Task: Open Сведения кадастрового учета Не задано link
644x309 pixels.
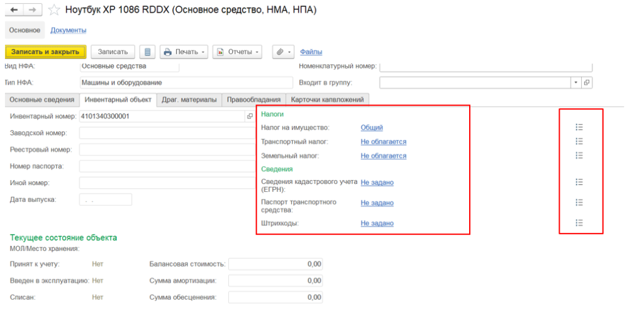Action: (377, 183)
